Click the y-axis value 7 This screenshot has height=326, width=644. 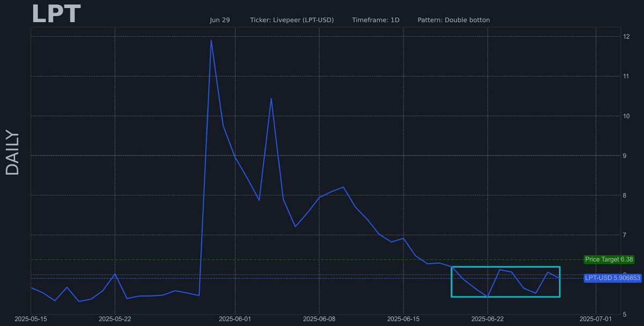click(x=624, y=235)
